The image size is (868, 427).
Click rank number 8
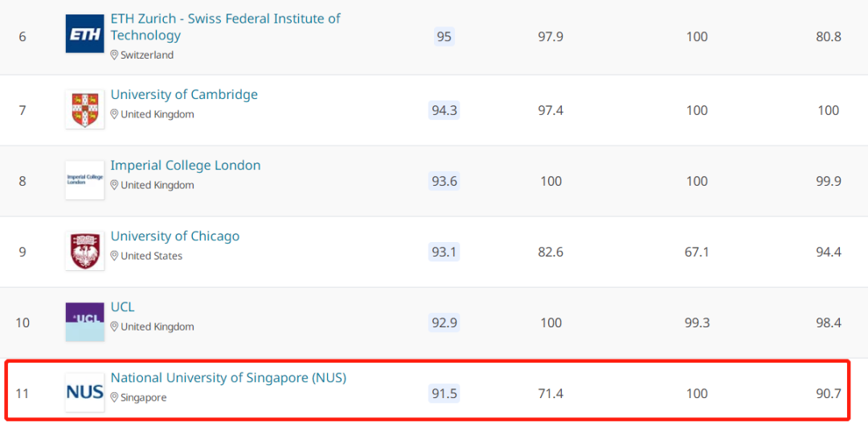point(23,181)
